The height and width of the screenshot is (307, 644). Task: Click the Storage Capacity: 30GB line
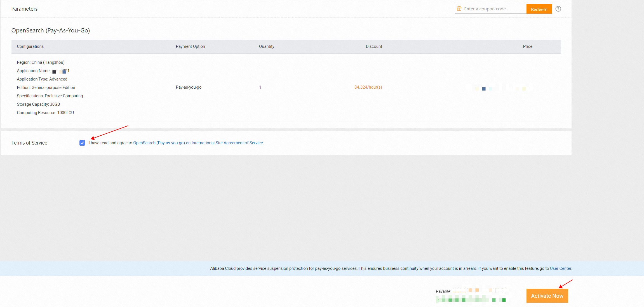(38, 104)
